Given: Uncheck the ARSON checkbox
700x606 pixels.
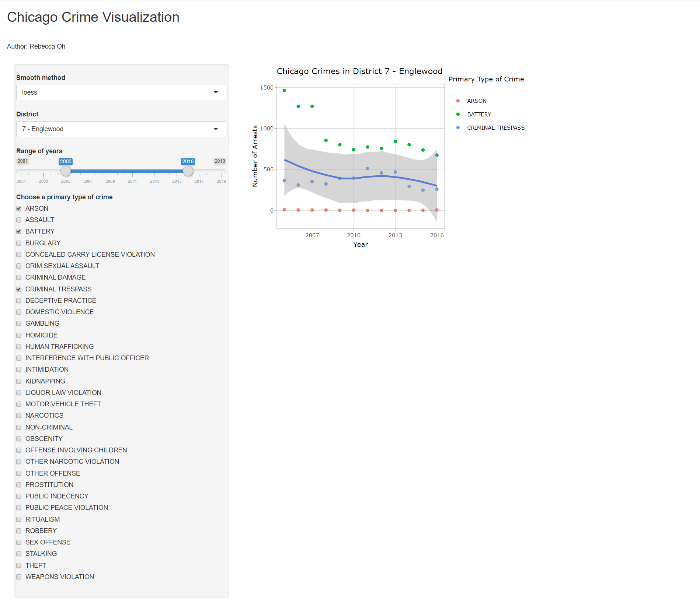Looking at the screenshot, I should (x=19, y=209).
